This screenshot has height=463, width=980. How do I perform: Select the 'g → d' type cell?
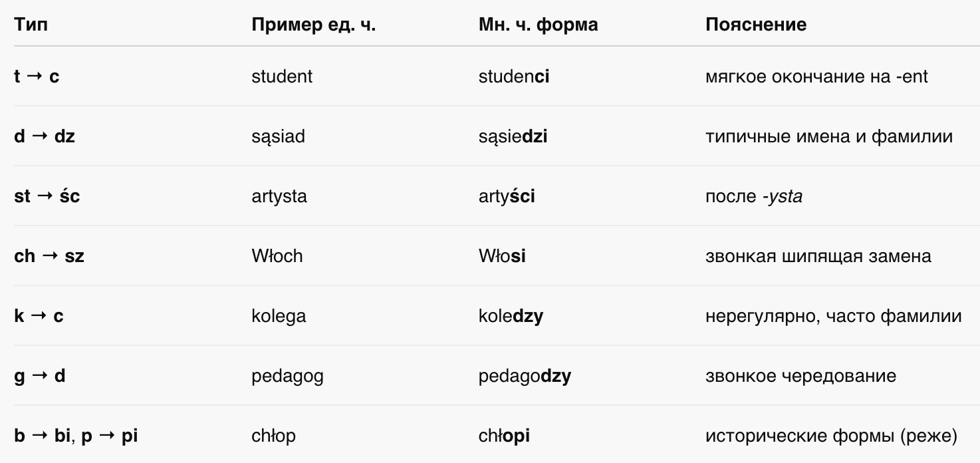pos(39,377)
